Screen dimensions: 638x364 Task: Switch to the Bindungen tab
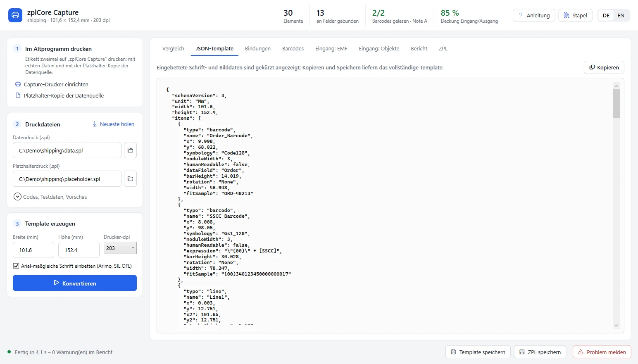[258, 48]
